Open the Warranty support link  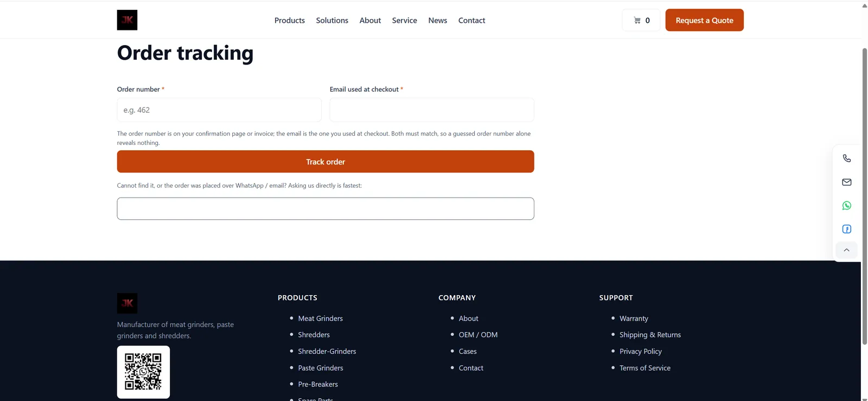click(634, 319)
